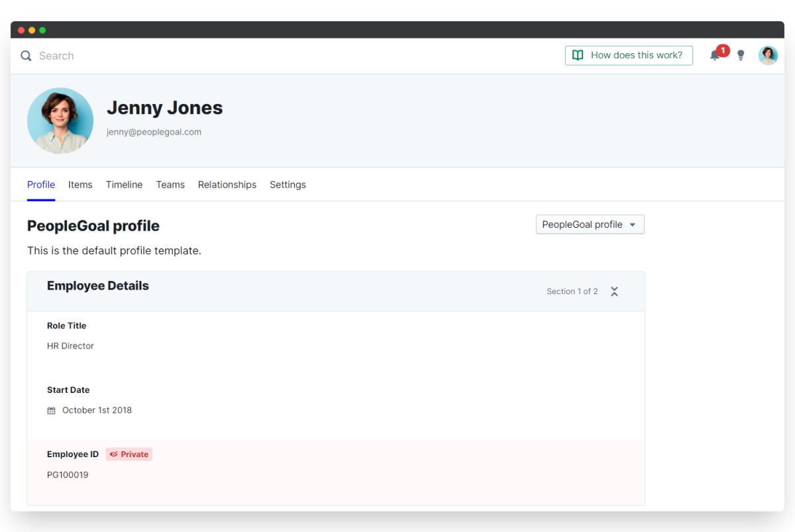
Task: Open the Items tab
Action: tap(80, 185)
